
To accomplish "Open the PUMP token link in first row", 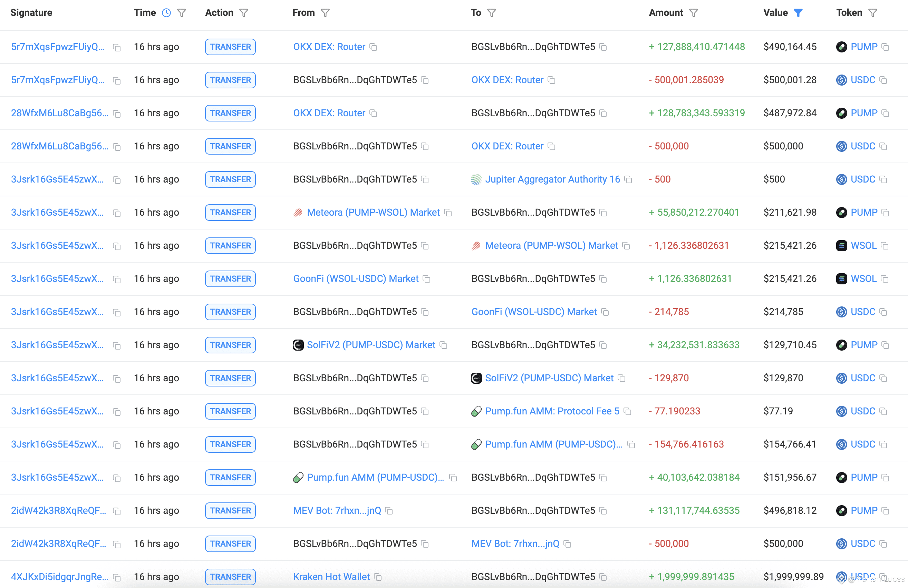I will click(x=864, y=47).
